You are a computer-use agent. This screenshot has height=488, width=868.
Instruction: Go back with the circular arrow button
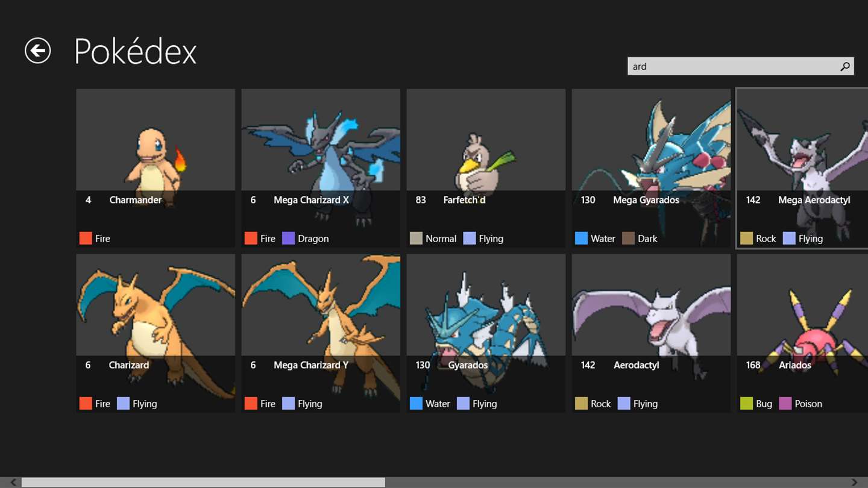coord(37,51)
